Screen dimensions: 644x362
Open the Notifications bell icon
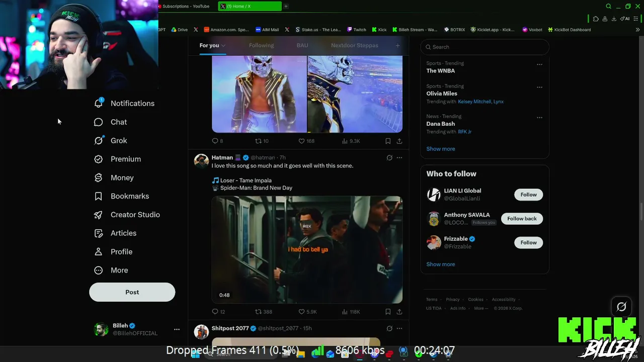[99, 103]
